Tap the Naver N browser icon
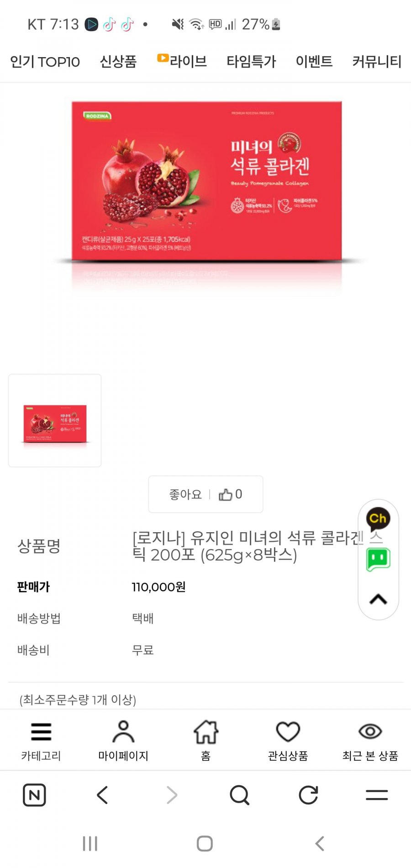This screenshot has width=411, height=868. tap(34, 795)
